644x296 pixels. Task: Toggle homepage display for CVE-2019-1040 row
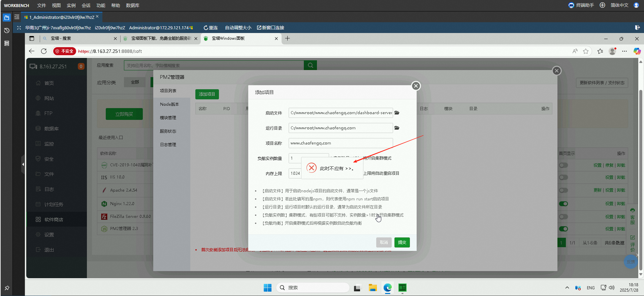[563, 165]
